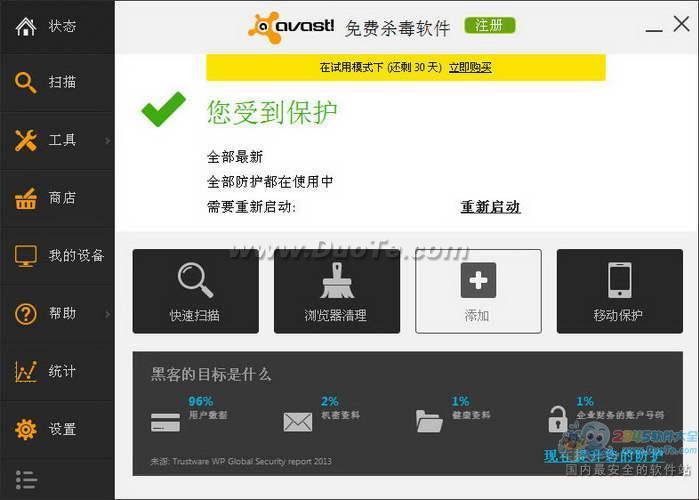
Task: Click the credit card 用户 data icon
Action: 165,422
